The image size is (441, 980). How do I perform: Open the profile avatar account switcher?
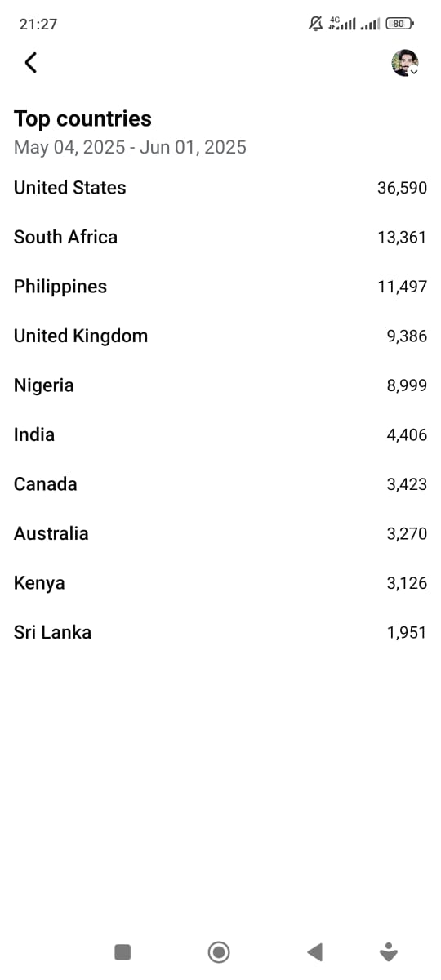click(405, 63)
